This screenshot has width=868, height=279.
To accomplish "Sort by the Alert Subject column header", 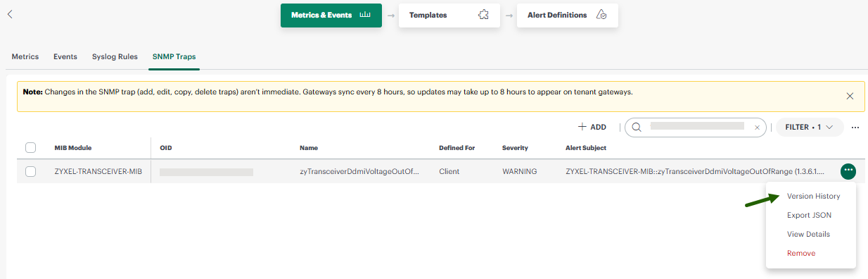I will pyautogui.click(x=586, y=148).
